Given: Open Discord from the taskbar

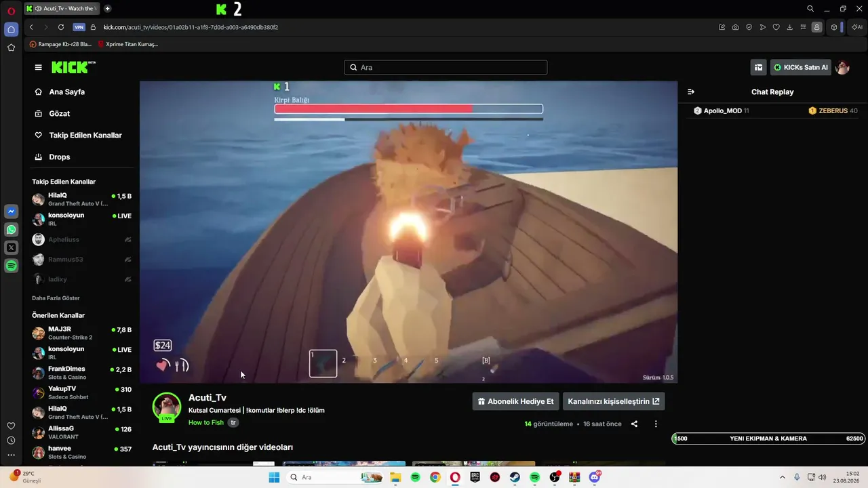Looking at the screenshot, I should (x=595, y=477).
